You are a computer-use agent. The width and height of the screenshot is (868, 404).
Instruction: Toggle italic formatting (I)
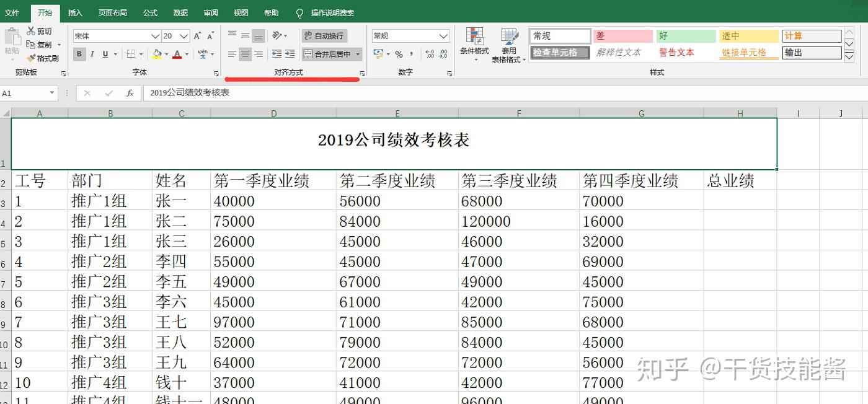pos(92,54)
